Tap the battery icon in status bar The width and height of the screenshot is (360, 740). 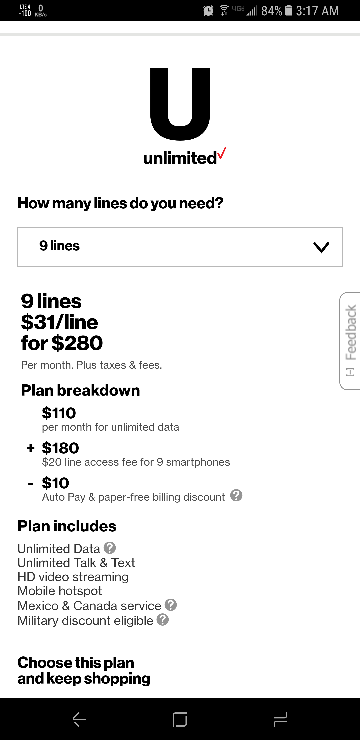click(x=289, y=10)
